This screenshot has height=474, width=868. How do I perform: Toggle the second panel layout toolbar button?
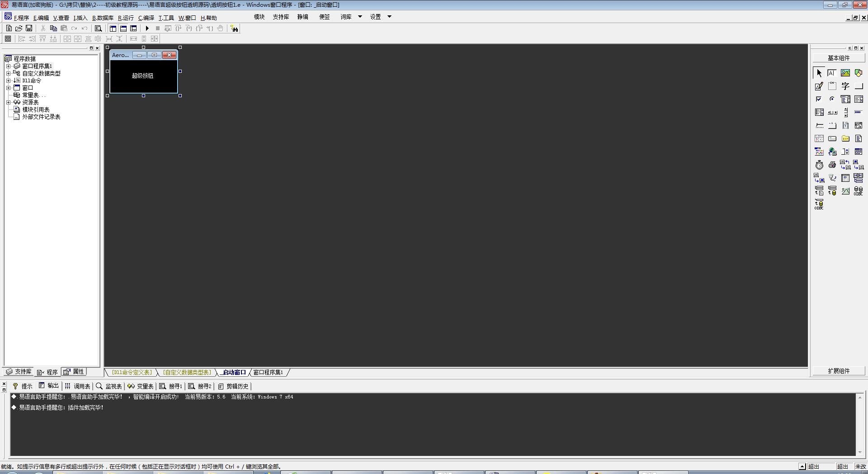123,28
